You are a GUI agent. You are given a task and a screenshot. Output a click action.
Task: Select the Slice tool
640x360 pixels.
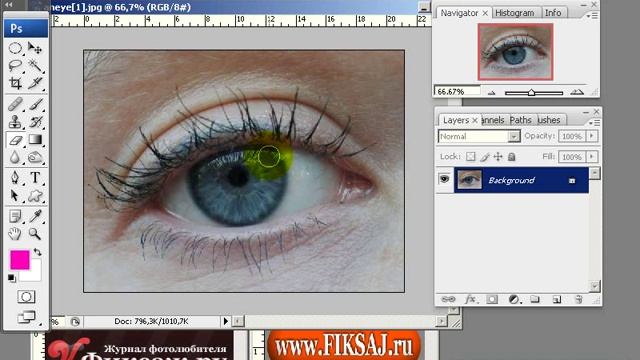point(35,83)
